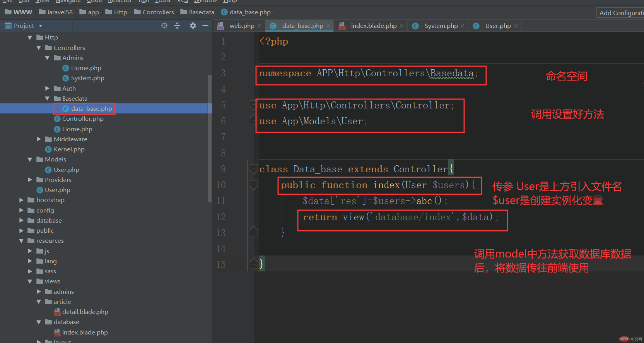Click Http breadcrumb in navigation bar
Image resolution: width=644 pixels, height=343 pixels.
coord(116,12)
